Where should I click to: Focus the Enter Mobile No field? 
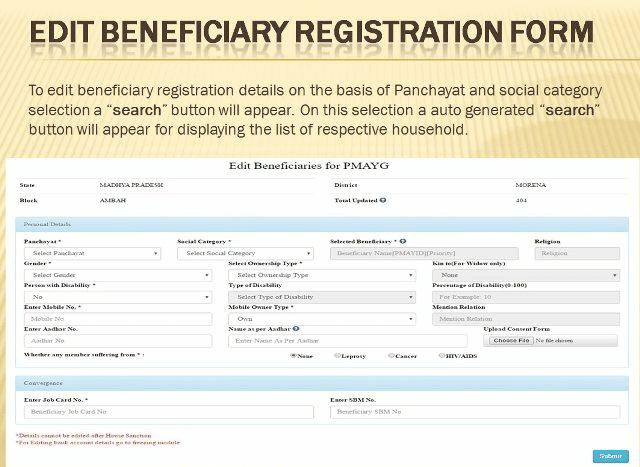[118, 319]
